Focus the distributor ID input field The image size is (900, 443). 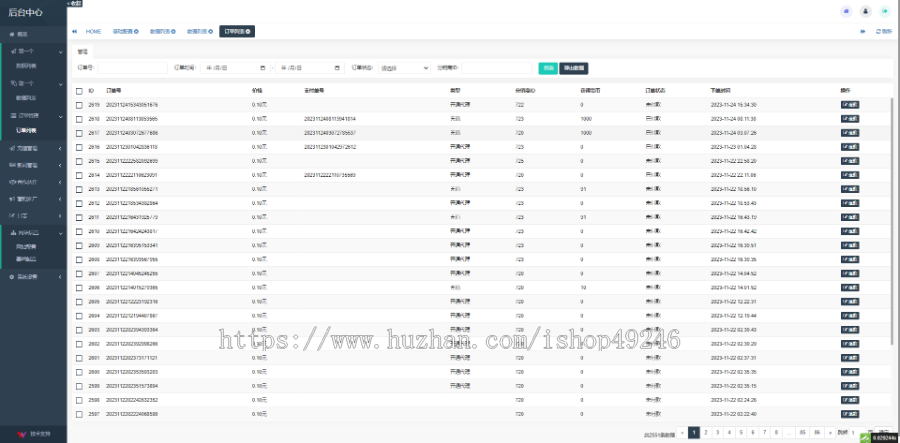click(496, 68)
